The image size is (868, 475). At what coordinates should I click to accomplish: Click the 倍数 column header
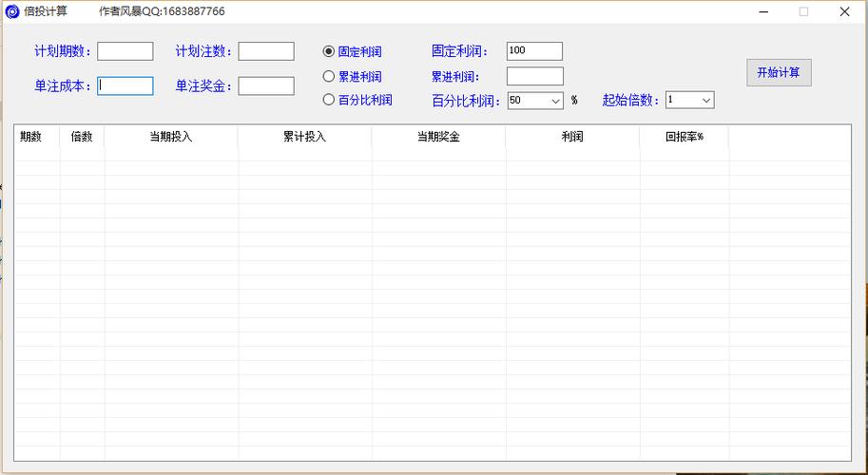82,137
